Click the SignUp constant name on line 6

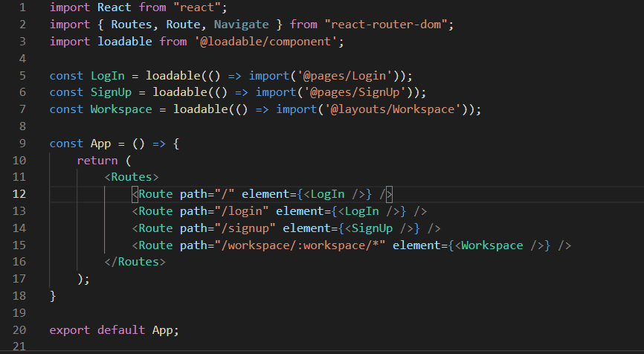coord(111,92)
